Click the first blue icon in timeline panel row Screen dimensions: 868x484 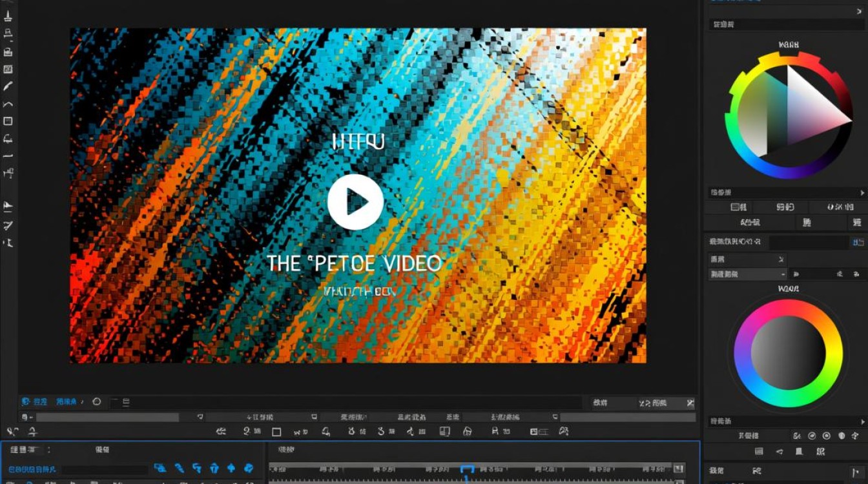[160, 469]
